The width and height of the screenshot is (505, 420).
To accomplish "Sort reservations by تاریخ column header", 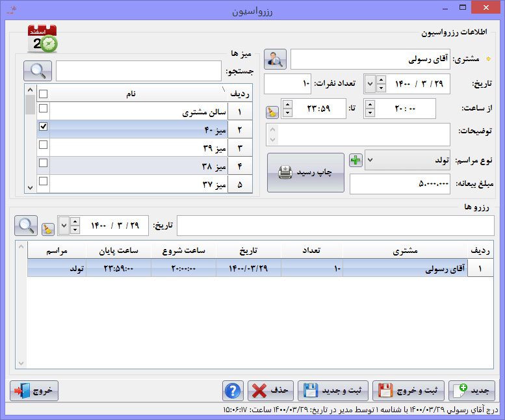I will tap(248, 250).
